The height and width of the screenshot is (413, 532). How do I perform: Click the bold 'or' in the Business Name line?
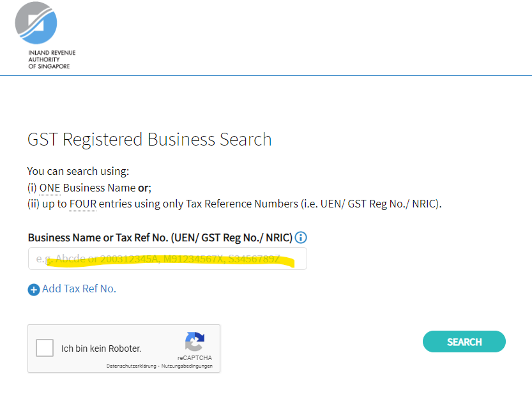(x=144, y=188)
